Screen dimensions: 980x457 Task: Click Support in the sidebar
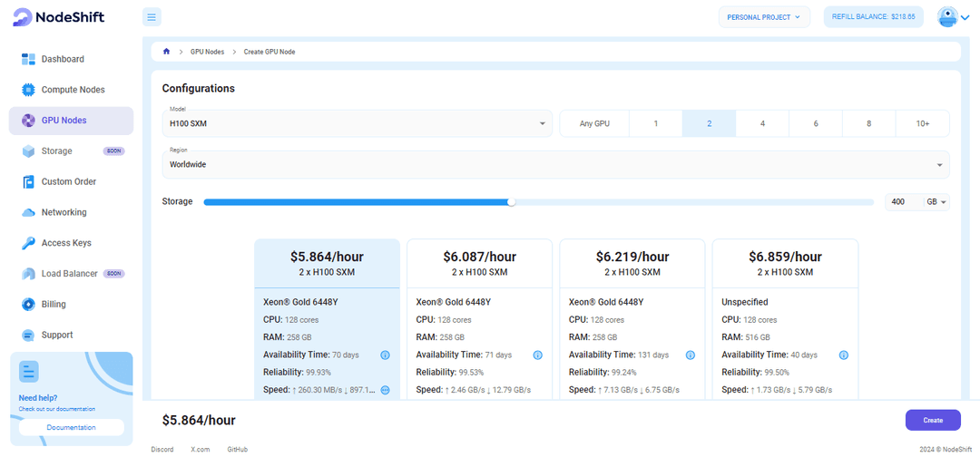(x=57, y=335)
